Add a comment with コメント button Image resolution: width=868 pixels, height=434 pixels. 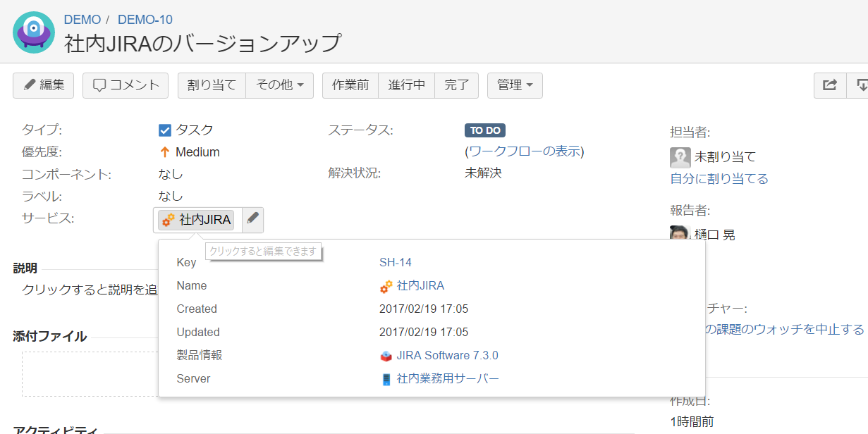[126, 85]
